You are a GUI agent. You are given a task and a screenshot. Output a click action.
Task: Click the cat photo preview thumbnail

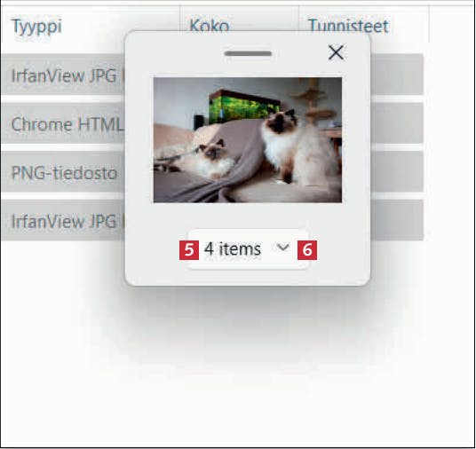(248, 140)
